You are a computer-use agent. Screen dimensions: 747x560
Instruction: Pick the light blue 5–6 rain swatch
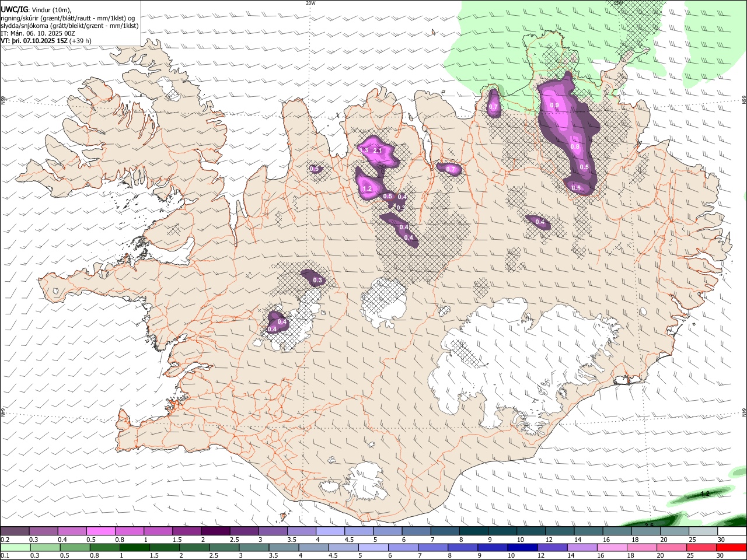point(373,547)
